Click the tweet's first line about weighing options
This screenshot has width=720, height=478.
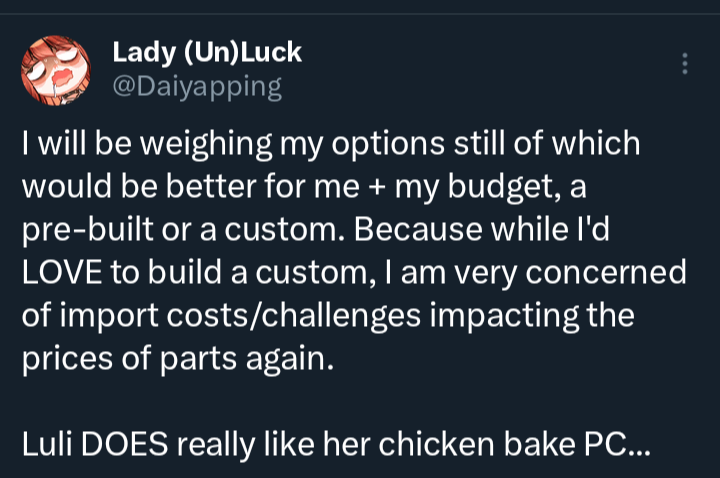pyautogui.click(x=330, y=143)
